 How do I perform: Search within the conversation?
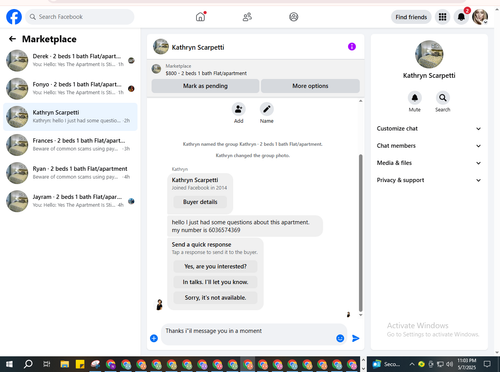pyautogui.click(x=443, y=98)
